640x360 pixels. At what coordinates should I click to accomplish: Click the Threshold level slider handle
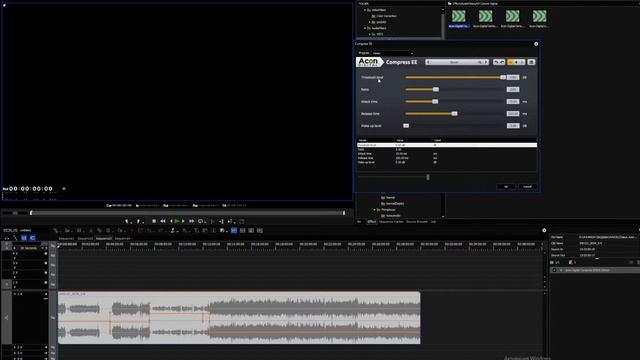click(x=503, y=77)
